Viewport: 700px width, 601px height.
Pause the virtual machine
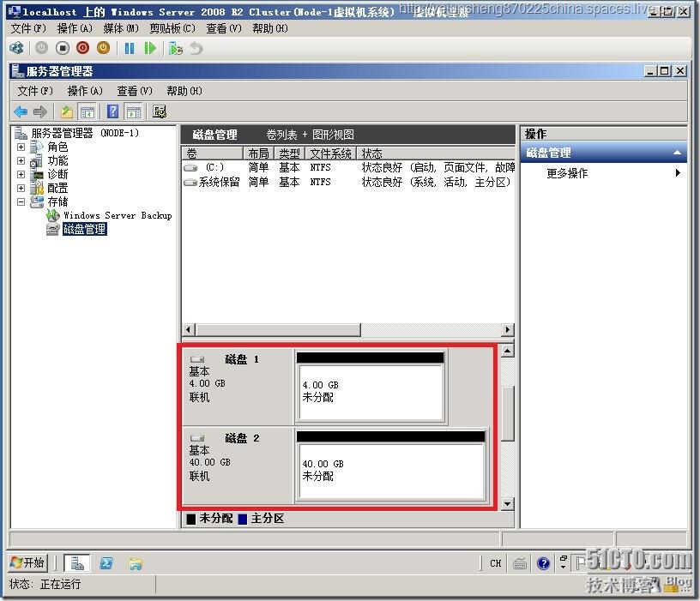tap(130, 48)
